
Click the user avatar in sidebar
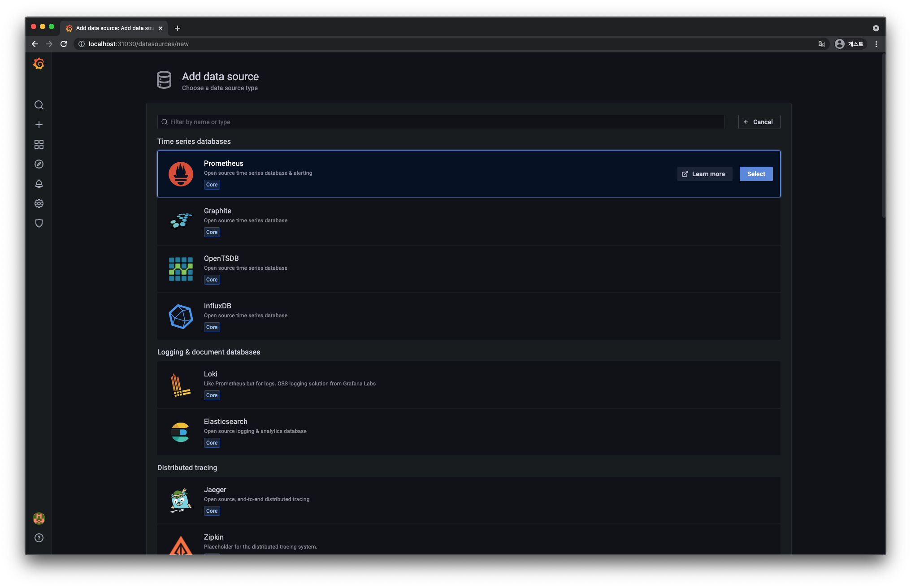(39, 519)
